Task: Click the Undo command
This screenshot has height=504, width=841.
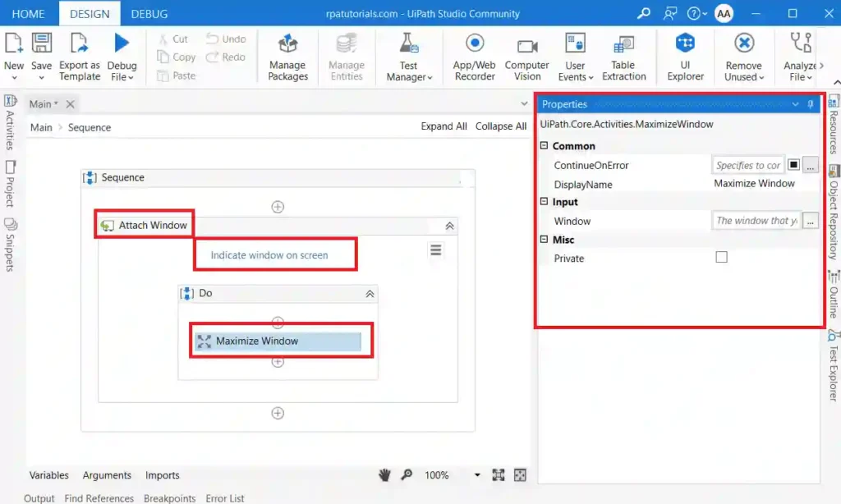Action: 227,39
